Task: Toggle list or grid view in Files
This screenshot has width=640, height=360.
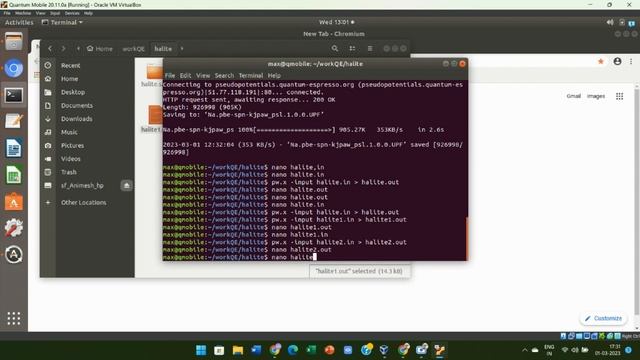Action: [x=352, y=49]
